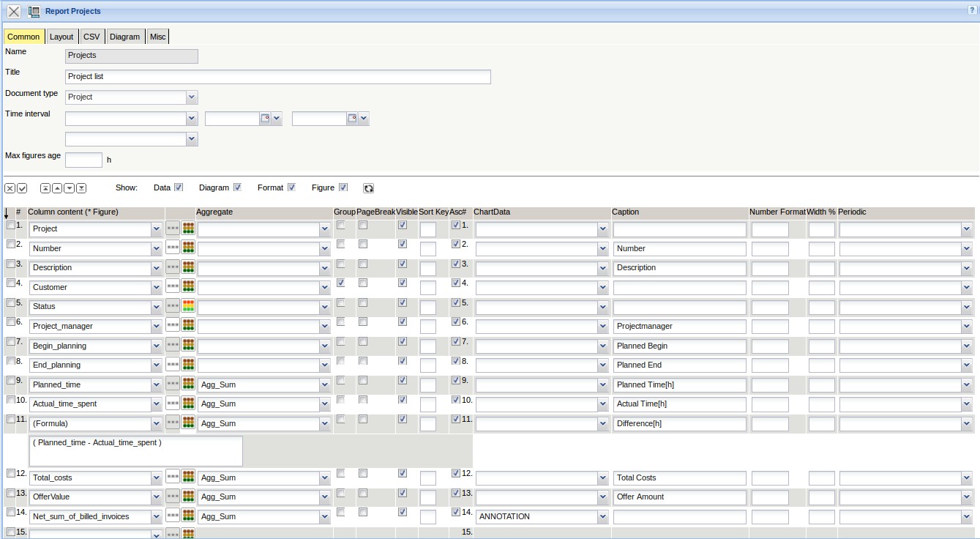
Task: Uncheck Visible for the Planned_time row
Action: 402,380
